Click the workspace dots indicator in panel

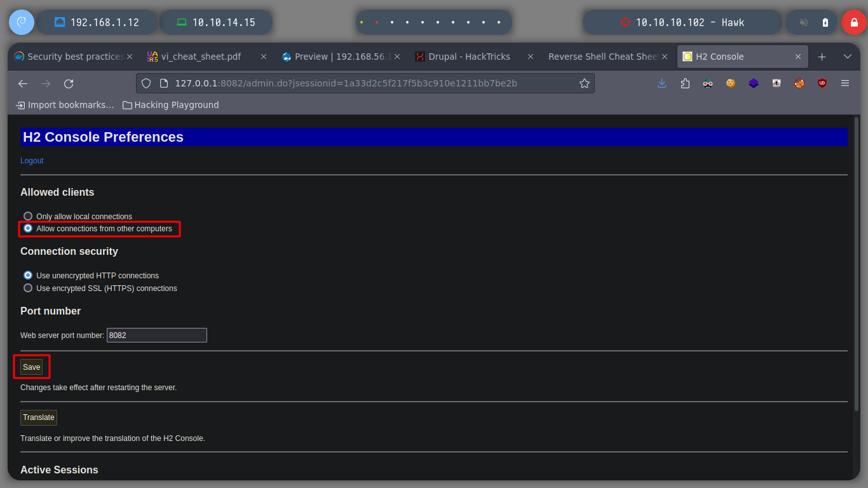click(433, 22)
